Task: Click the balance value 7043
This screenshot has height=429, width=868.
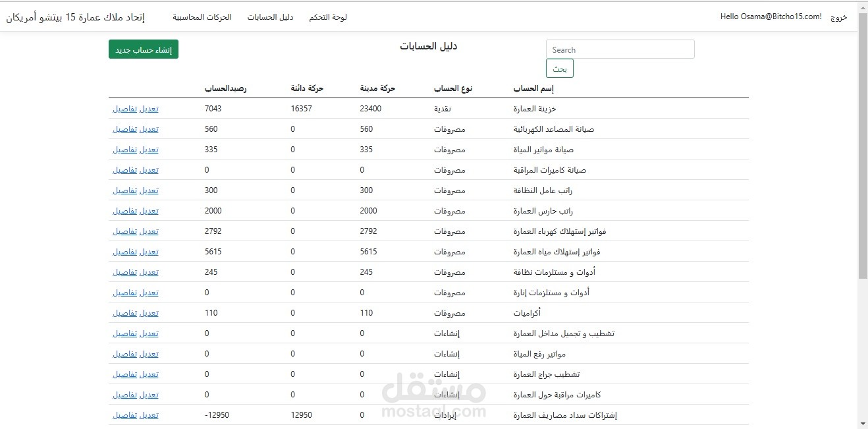Action: (x=213, y=109)
